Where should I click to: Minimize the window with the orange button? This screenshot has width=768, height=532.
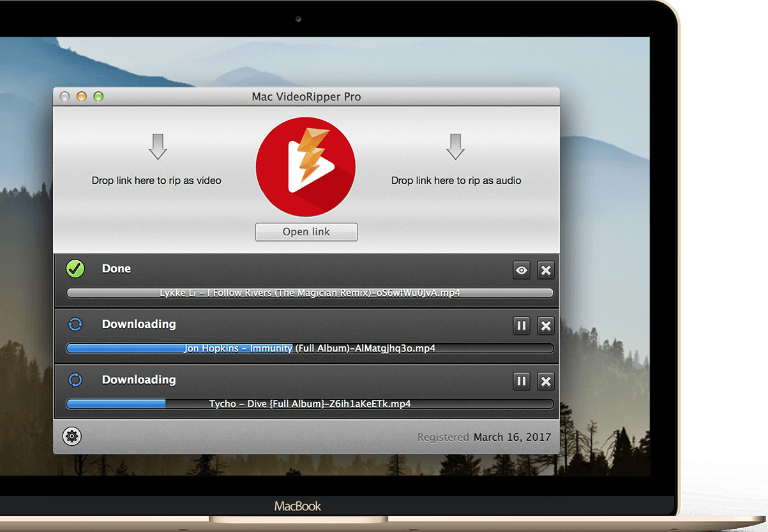click(81, 97)
